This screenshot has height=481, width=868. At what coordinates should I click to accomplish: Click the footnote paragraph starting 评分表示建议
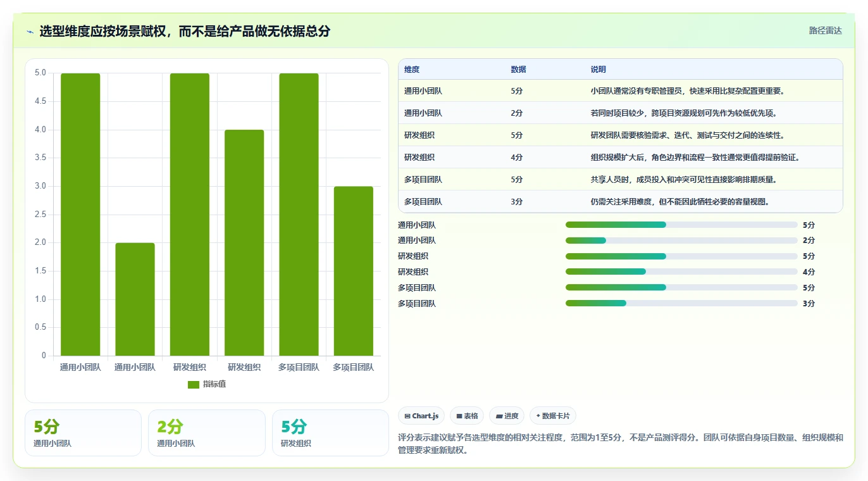coord(621,444)
